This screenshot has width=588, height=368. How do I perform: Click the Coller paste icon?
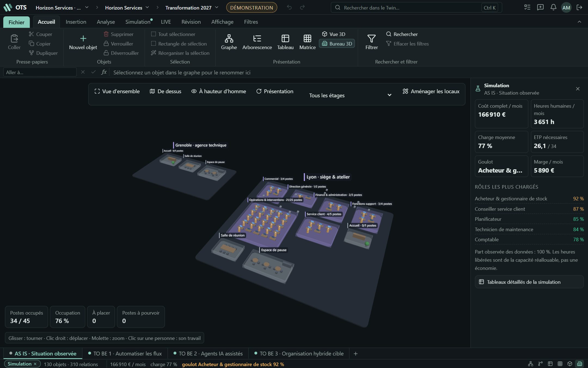(14, 38)
